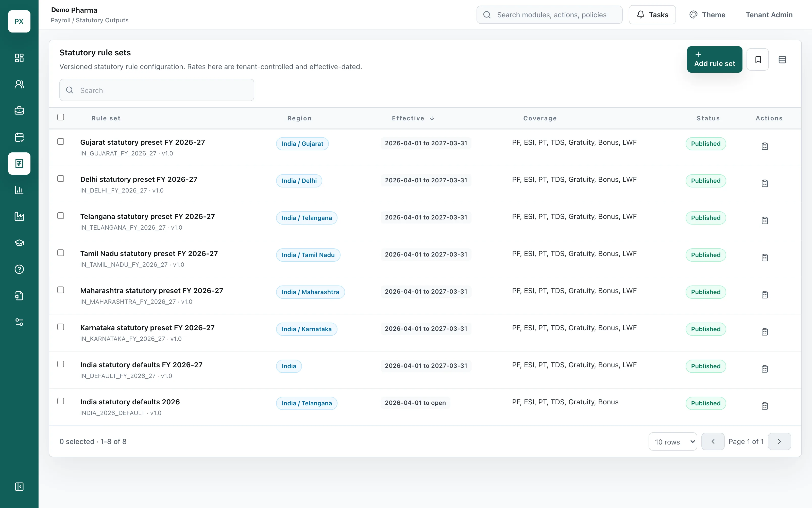Open the graduation cap learning icon

[x=19, y=243]
